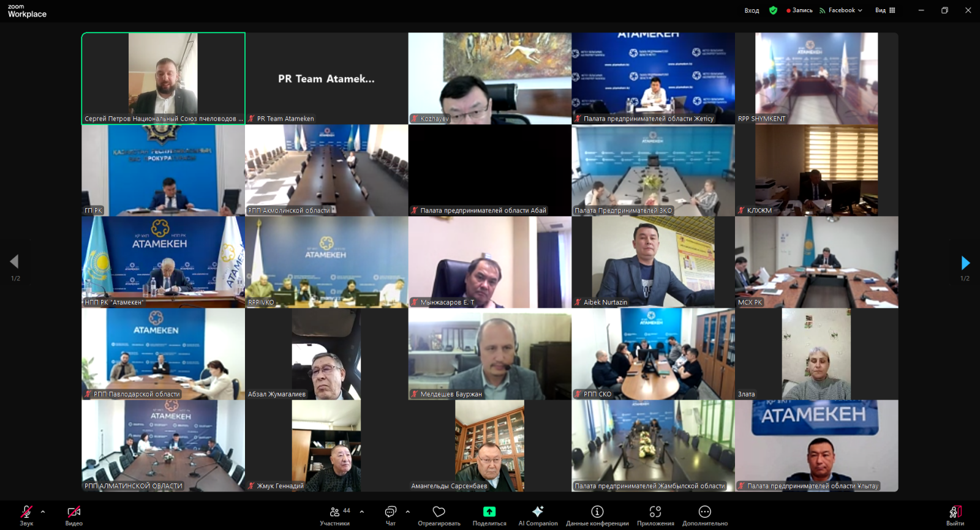Viewport: 980px width, 530px height.
Task: Go to previous page of video gallery
Action: pyautogui.click(x=15, y=262)
